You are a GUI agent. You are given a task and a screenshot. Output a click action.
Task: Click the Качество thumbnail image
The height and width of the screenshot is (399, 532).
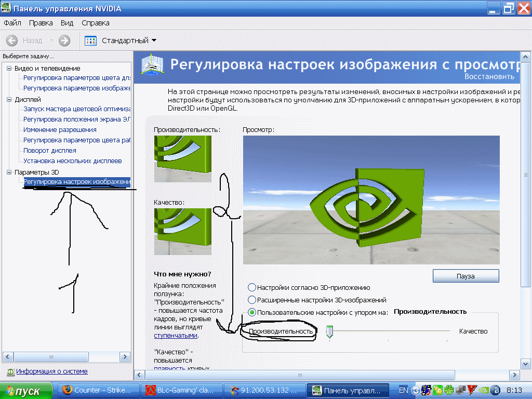[182, 232]
